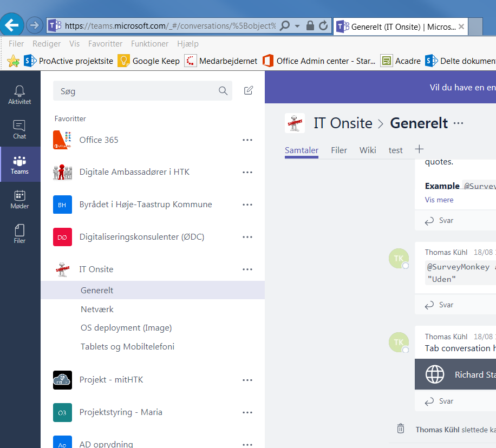Open ProActive projektsite bookmark

(x=69, y=61)
